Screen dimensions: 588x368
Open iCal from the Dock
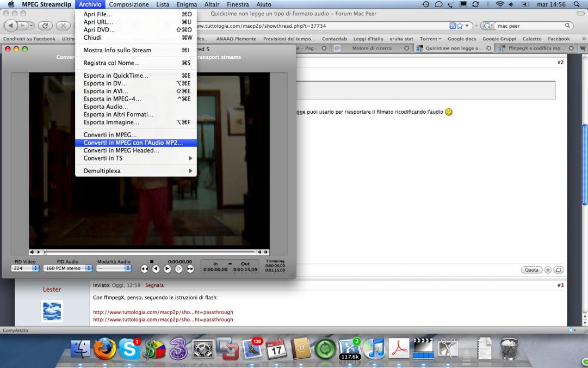pyautogui.click(x=276, y=349)
